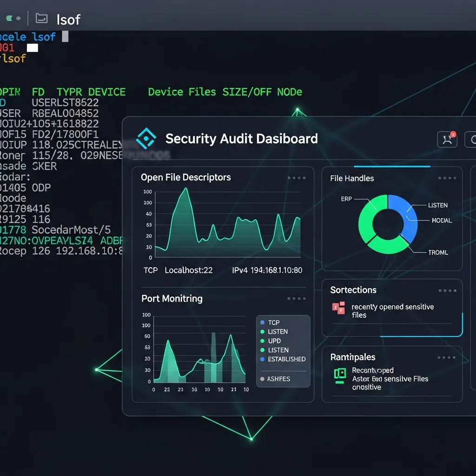Open the Open File Descriptors overflow menu
The width and height of the screenshot is (476, 476).
click(297, 178)
